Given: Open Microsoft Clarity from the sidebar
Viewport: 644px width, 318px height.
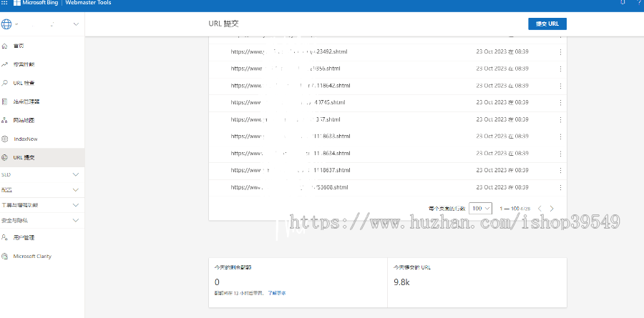Looking at the screenshot, I should coord(42,256).
